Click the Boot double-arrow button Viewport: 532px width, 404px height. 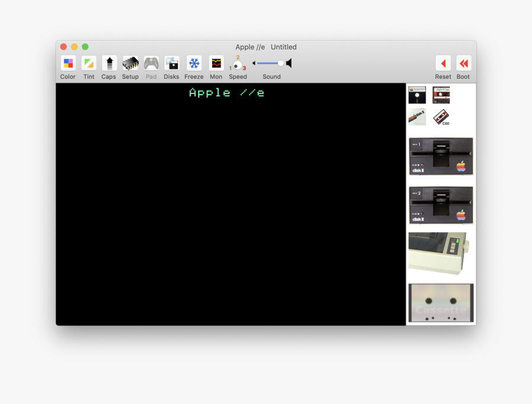coord(463,63)
